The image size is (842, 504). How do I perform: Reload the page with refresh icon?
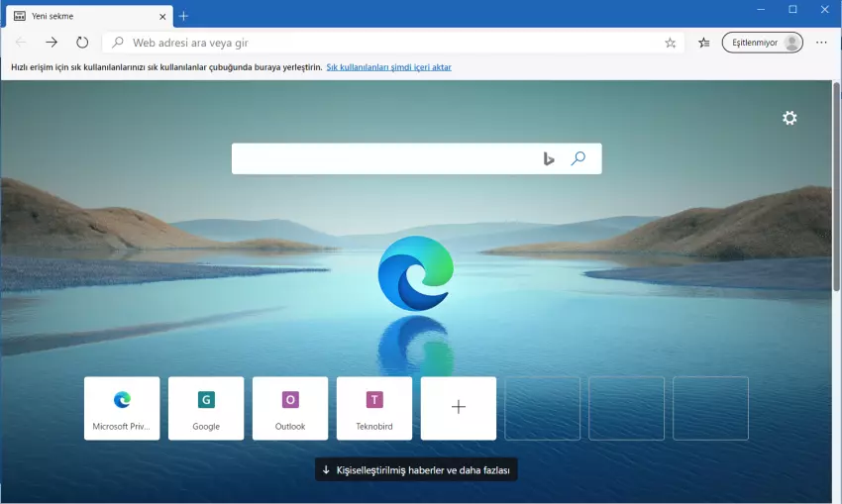click(82, 43)
